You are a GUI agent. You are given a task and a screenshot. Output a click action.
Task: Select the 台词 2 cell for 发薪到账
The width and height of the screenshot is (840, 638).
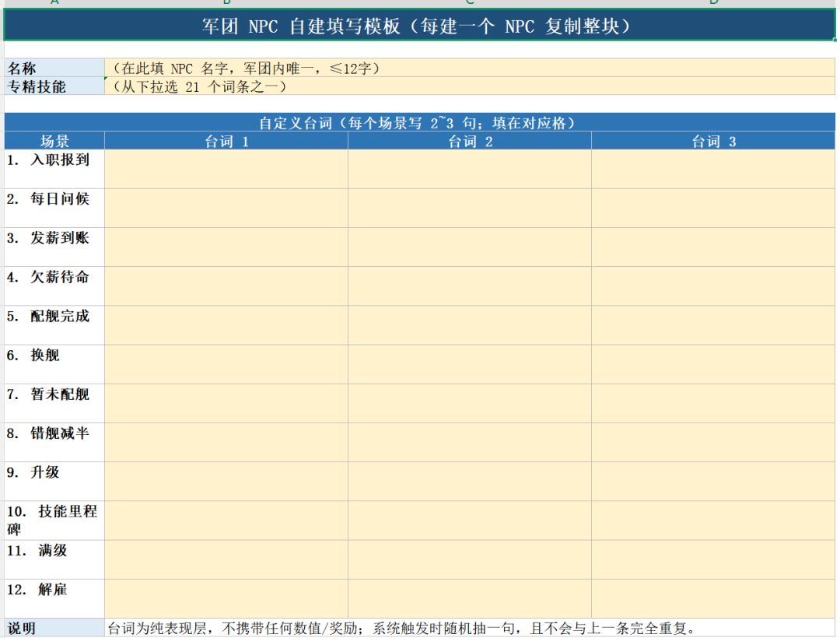(470, 247)
